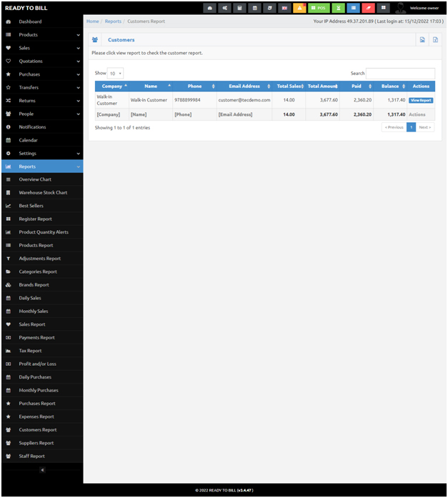Open Profit and/or Loss report

tap(42, 364)
